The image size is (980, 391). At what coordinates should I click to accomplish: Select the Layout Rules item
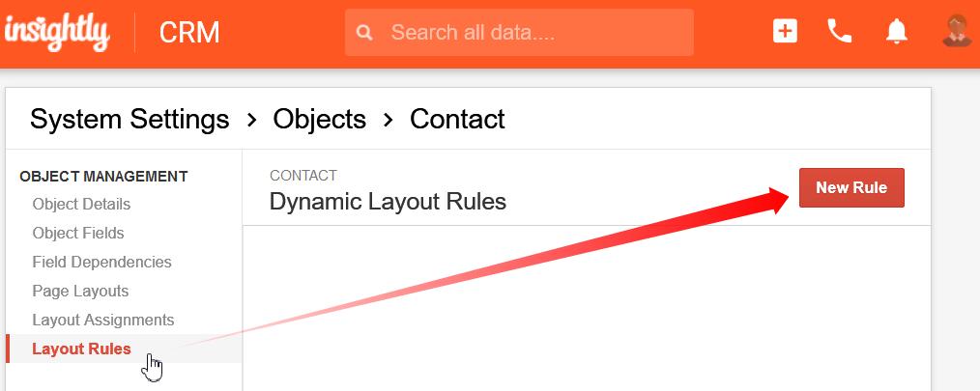(x=81, y=349)
